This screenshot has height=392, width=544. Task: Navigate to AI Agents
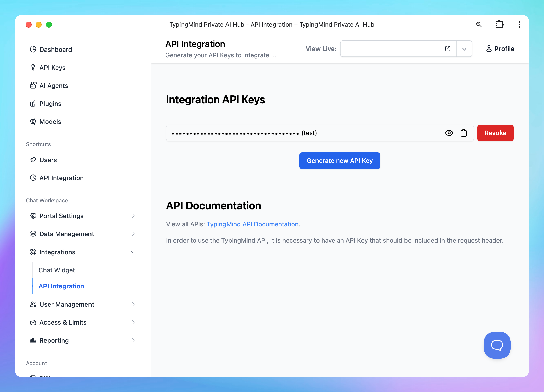point(54,85)
